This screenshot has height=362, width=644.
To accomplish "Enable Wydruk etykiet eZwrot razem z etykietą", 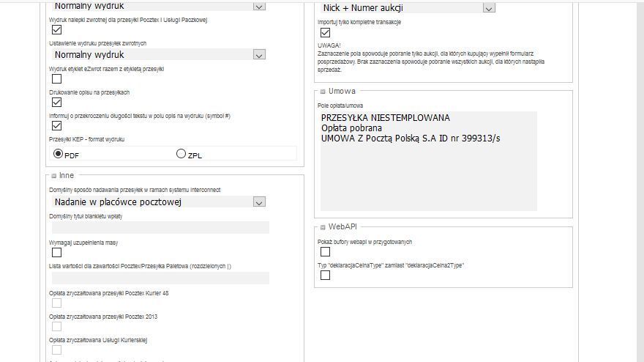I will pyautogui.click(x=56, y=78).
